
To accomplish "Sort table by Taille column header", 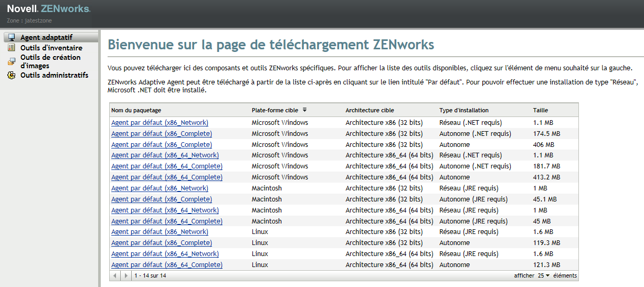I will (x=541, y=110).
